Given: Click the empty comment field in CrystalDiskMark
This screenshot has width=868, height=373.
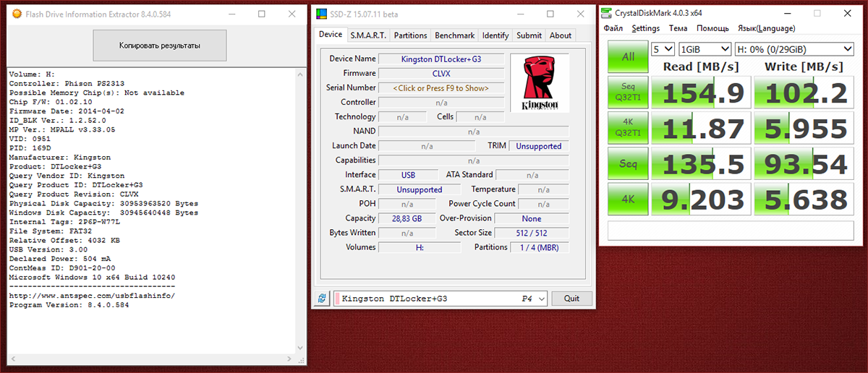Looking at the screenshot, I should click(x=731, y=231).
